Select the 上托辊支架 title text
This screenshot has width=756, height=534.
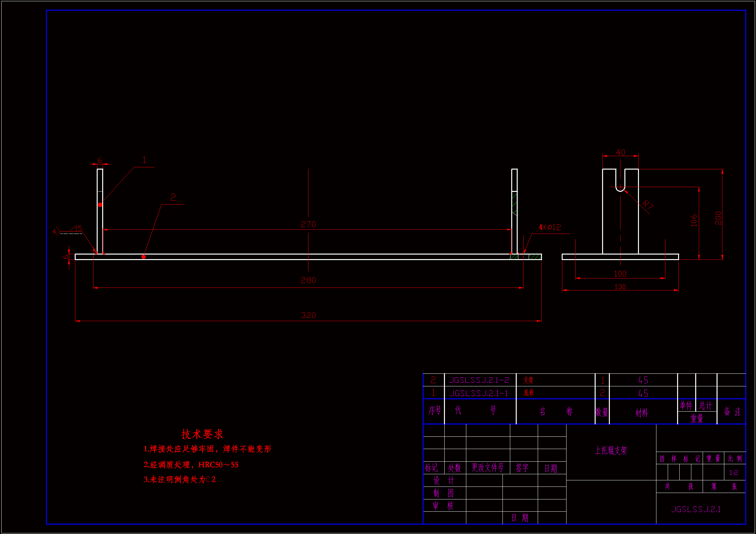(x=611, y=450)
